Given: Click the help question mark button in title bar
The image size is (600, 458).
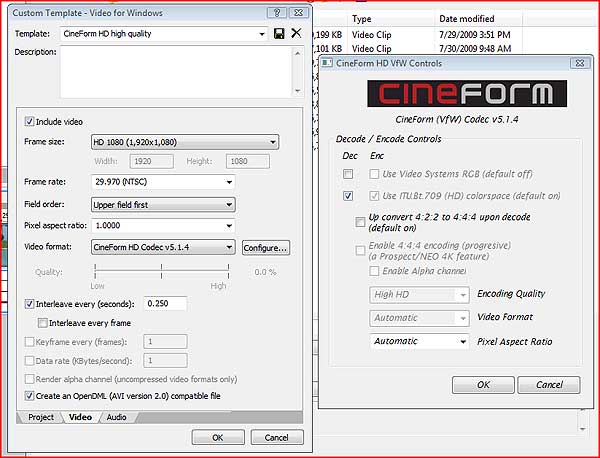Looking at the screenshot, I should pyautogui.click(x=277, y=13).
